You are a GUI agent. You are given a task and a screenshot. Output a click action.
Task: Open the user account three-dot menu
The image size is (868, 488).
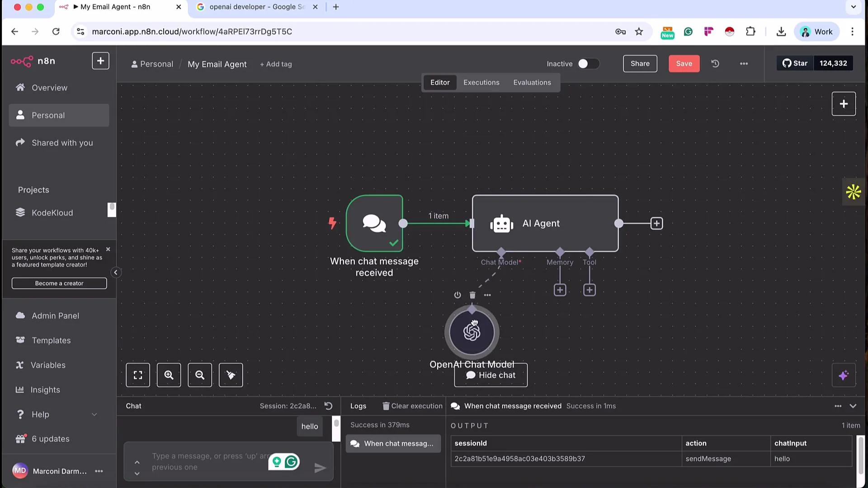click(x=99, y=471)
